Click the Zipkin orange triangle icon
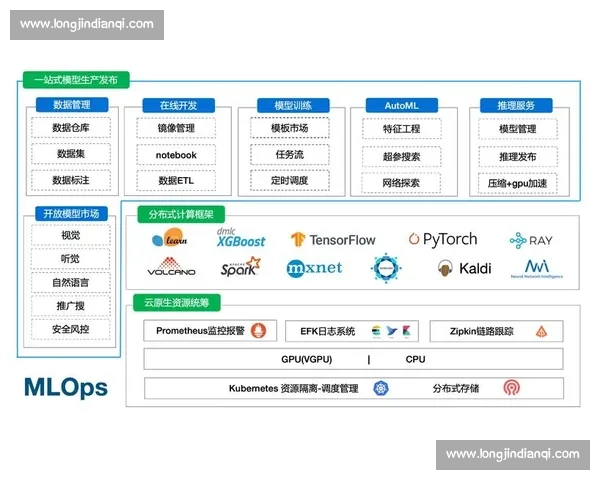This screenshot has height=480, width=600. (541, 331)
